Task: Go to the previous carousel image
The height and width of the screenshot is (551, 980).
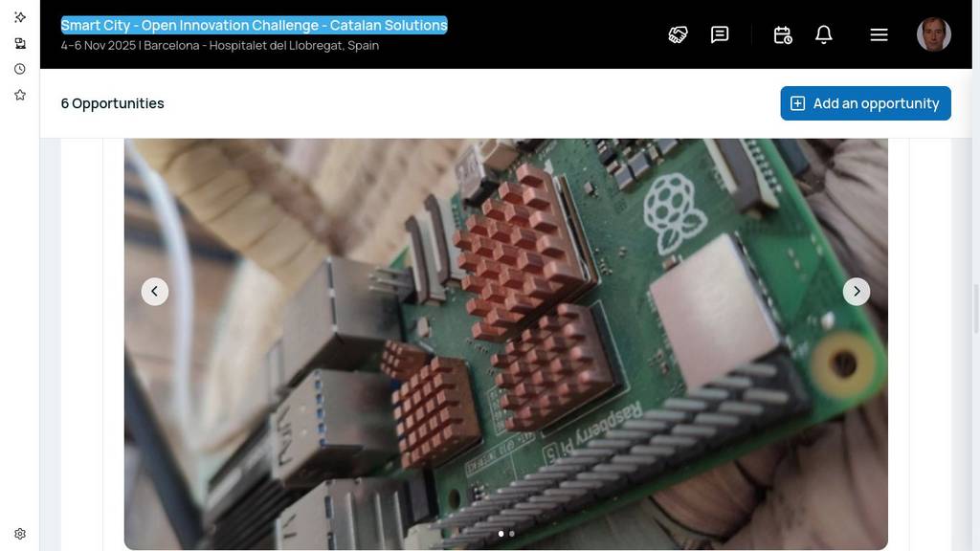Action: tap(155, 292)
